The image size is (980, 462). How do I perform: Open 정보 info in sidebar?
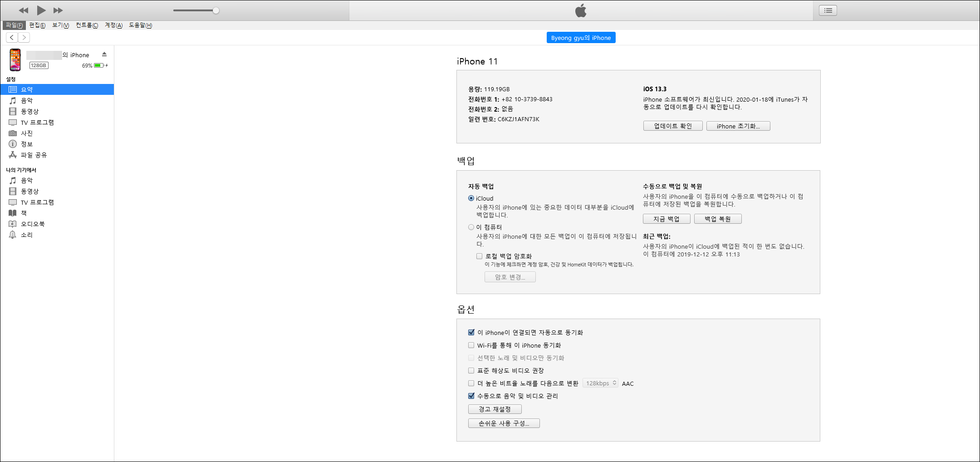coord(57,144)
